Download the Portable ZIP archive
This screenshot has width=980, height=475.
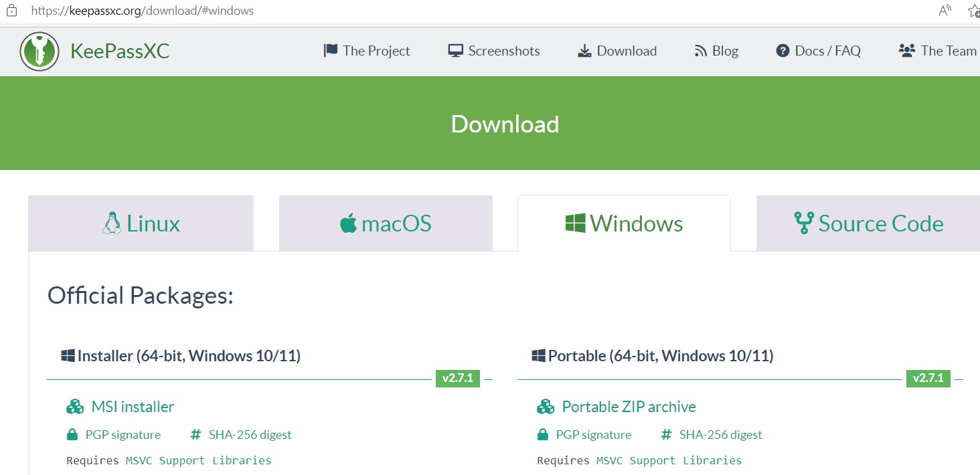point(629,407)
